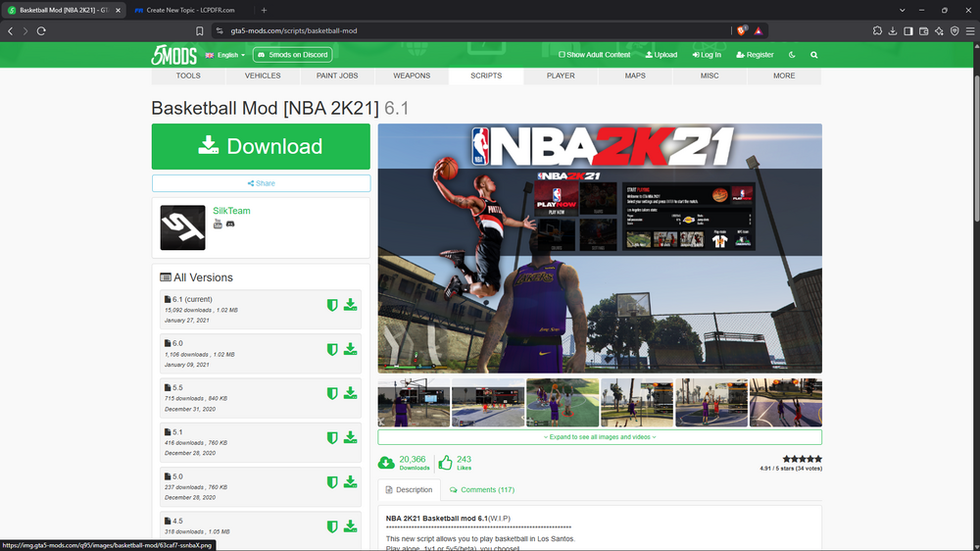Open the third gallery thumbnail with green court
This screenshot has height=551, width=980.
563,403
